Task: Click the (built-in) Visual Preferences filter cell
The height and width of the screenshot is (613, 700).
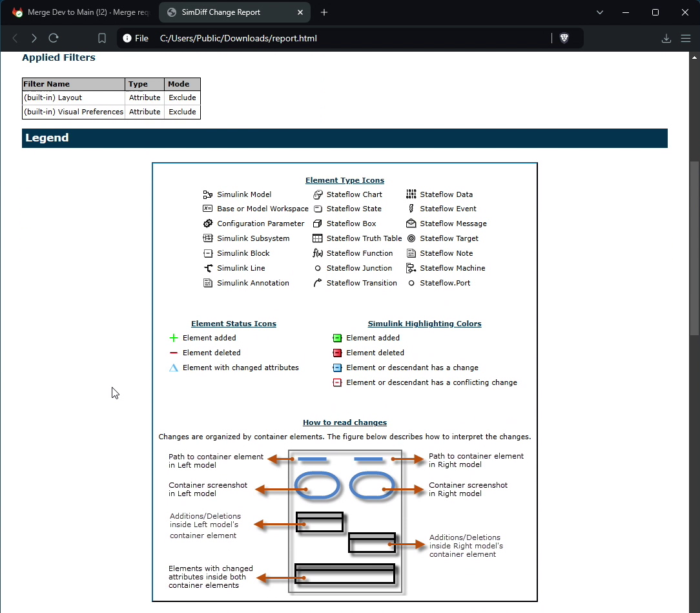Action: click(x=74, y=112)
